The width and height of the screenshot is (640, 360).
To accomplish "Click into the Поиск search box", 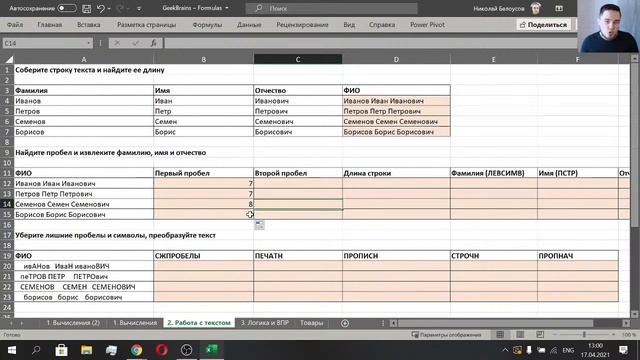I will pos(331,8).
